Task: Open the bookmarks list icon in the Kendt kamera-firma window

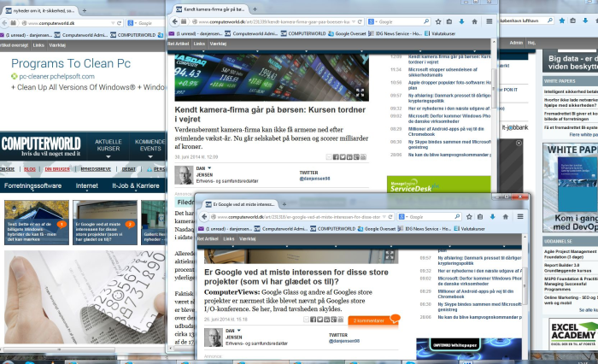Action: (449, 21)
